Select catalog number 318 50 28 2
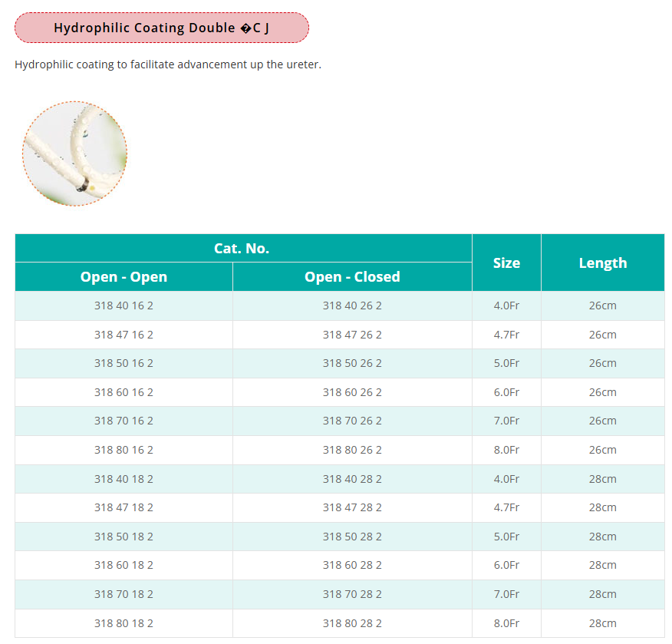The width and height of the screenshot is (672, 644). click(352, 537)
